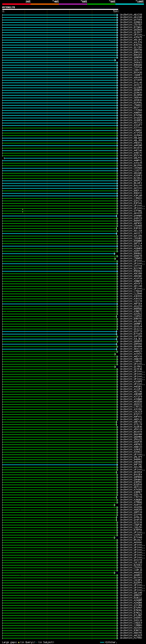Click the orange ~40% identity legend bar
Screen dimensions: 146x644
(x=45, y=4)
